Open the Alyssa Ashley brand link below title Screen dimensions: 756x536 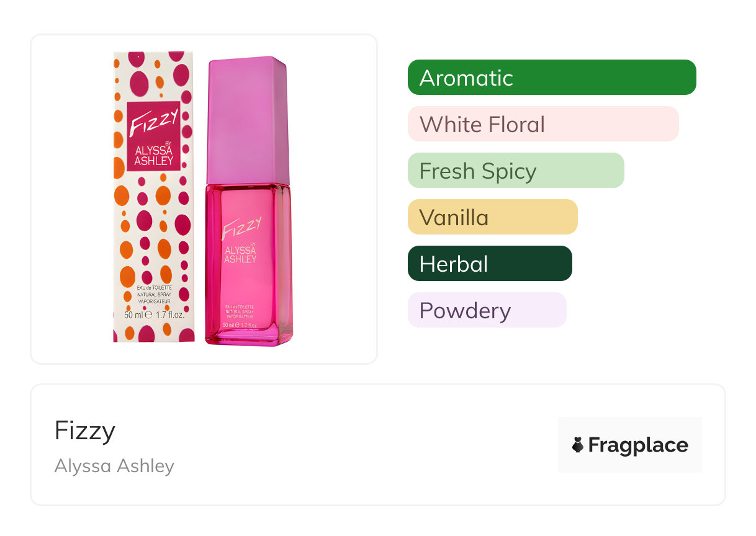pyautogui.click(x=114, y=466)
